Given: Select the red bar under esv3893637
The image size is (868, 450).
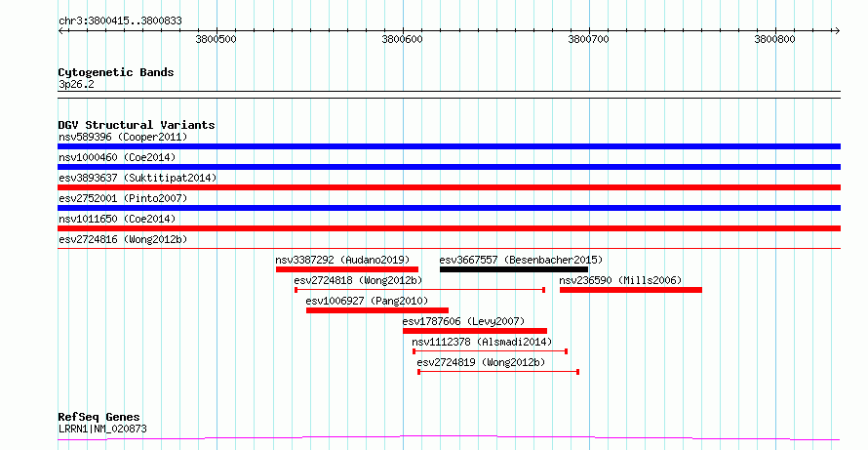Looking at the screenshot, I should (449, 187).
